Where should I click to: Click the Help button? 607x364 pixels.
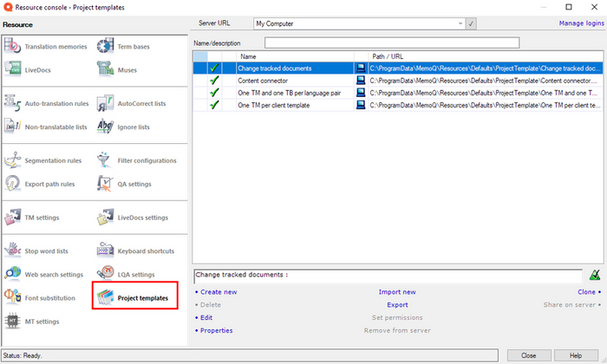pyautogui.click(x=576, y=355)
